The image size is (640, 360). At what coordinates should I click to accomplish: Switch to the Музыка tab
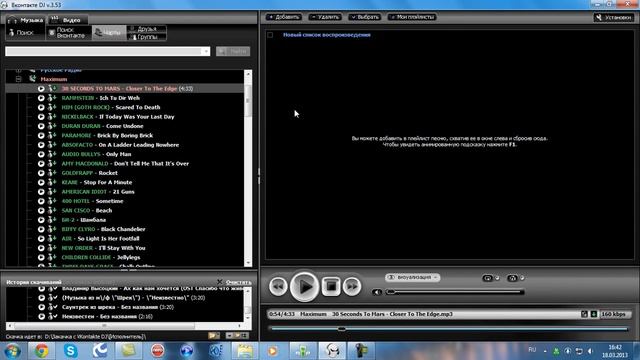(x=25, y=20)
